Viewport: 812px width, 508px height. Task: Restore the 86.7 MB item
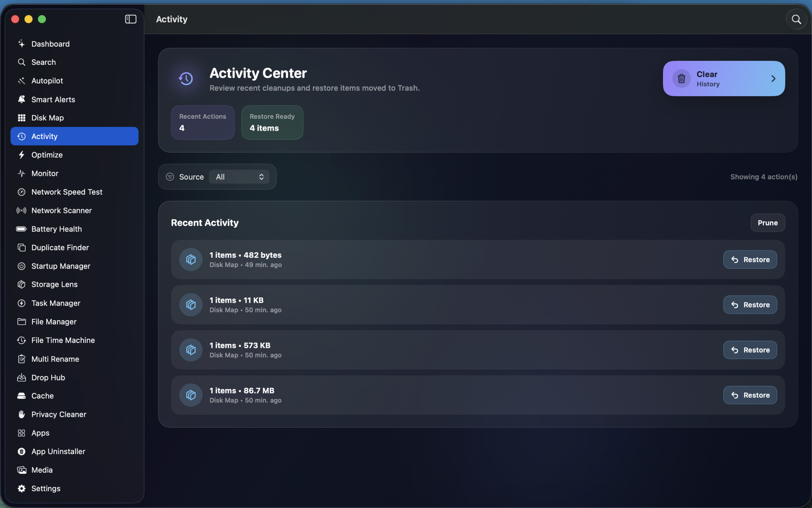[x=750, y=395]
